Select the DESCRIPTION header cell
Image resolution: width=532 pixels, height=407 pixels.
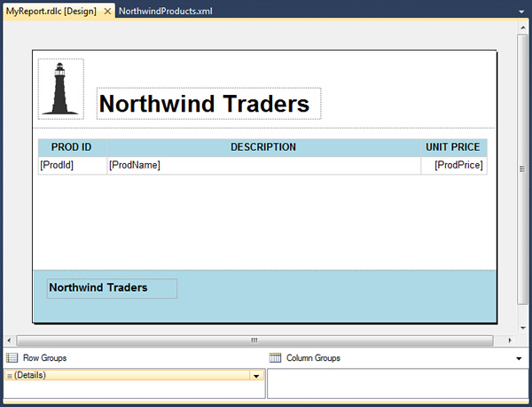263,147
